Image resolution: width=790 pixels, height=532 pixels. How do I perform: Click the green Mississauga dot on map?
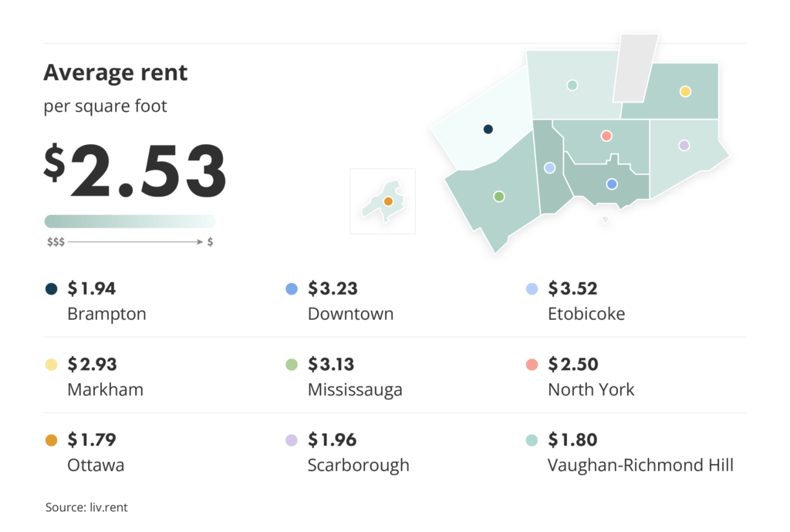(499, 197)
